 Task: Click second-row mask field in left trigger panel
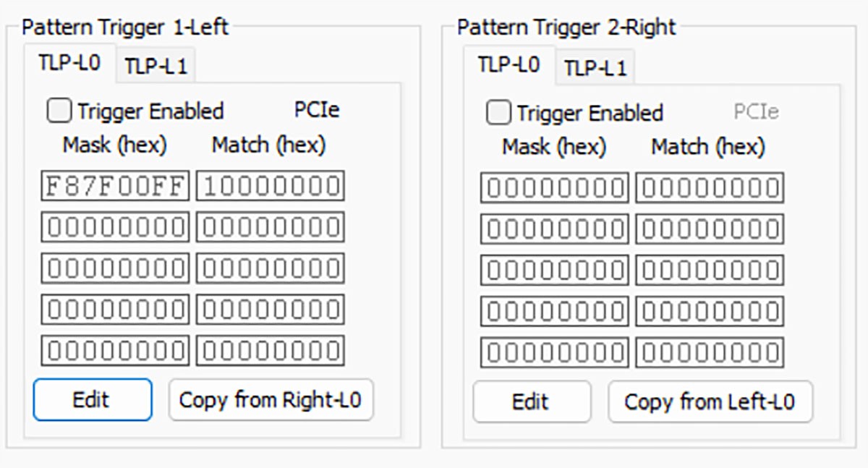(115, 227)
